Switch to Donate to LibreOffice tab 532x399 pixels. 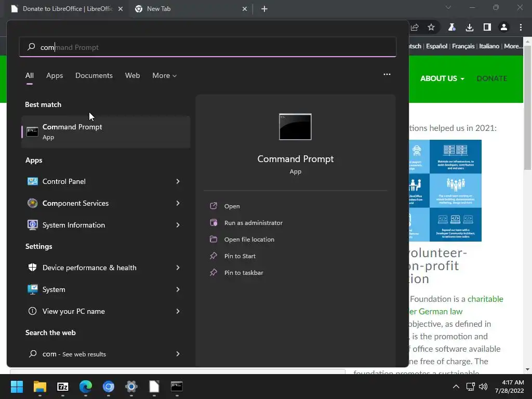67,9
